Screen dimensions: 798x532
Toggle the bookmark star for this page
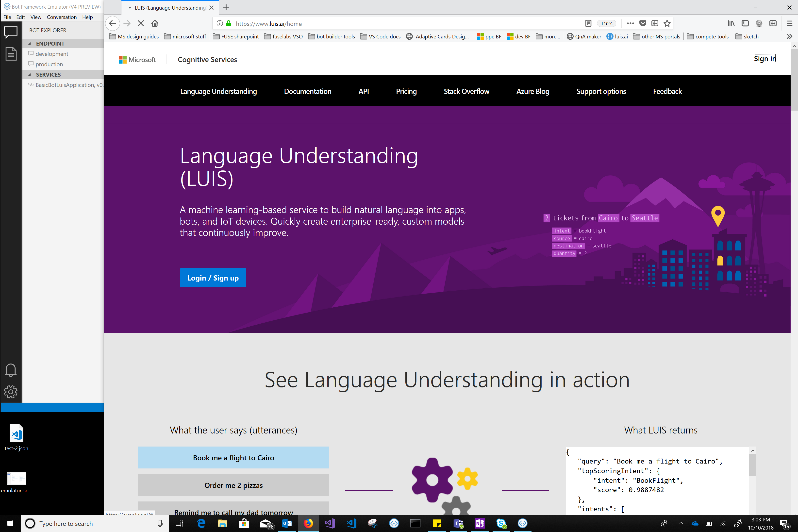click(667, 23)
